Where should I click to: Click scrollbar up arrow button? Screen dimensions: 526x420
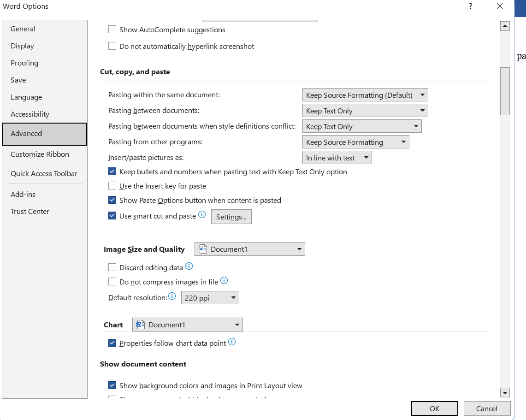pos(505,26)
